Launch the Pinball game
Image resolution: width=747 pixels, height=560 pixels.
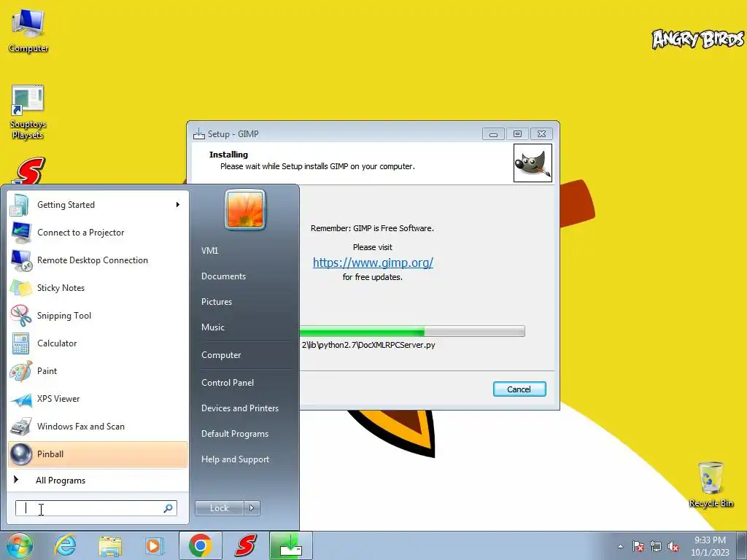98,454
